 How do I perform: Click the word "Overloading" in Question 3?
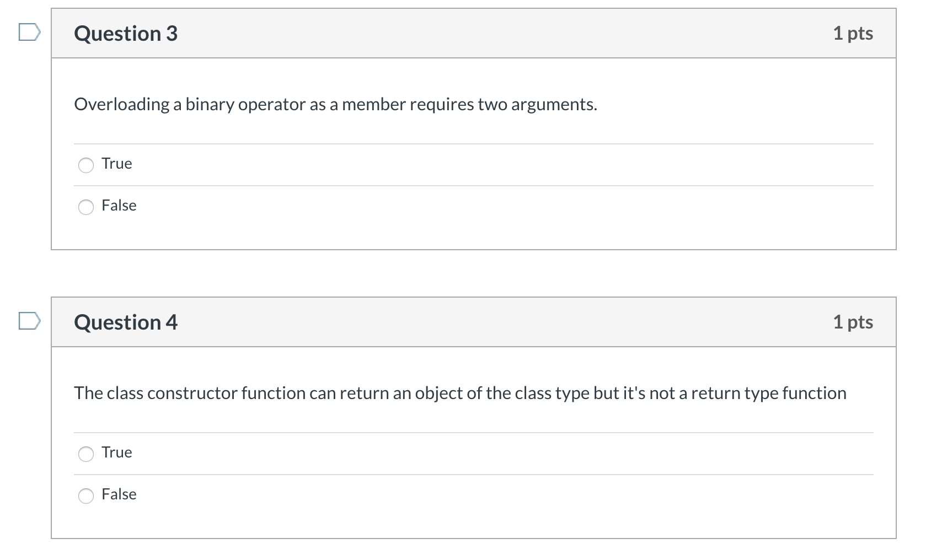(x=122, y=105)
